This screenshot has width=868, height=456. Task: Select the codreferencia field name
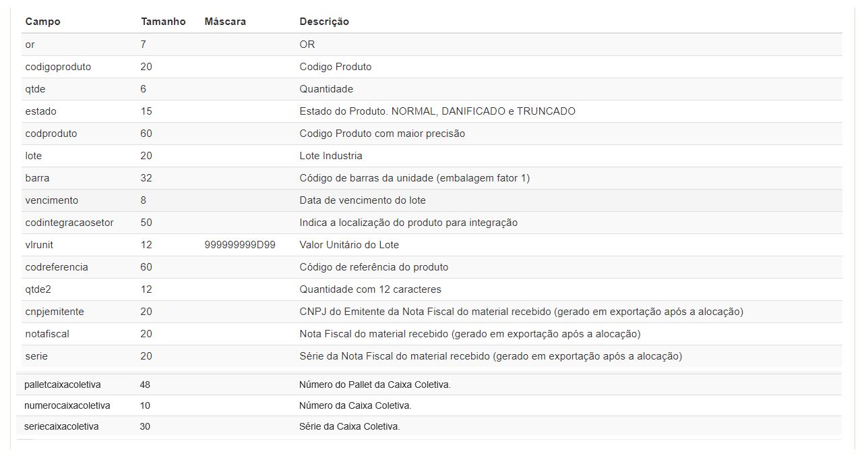point(57,267)
